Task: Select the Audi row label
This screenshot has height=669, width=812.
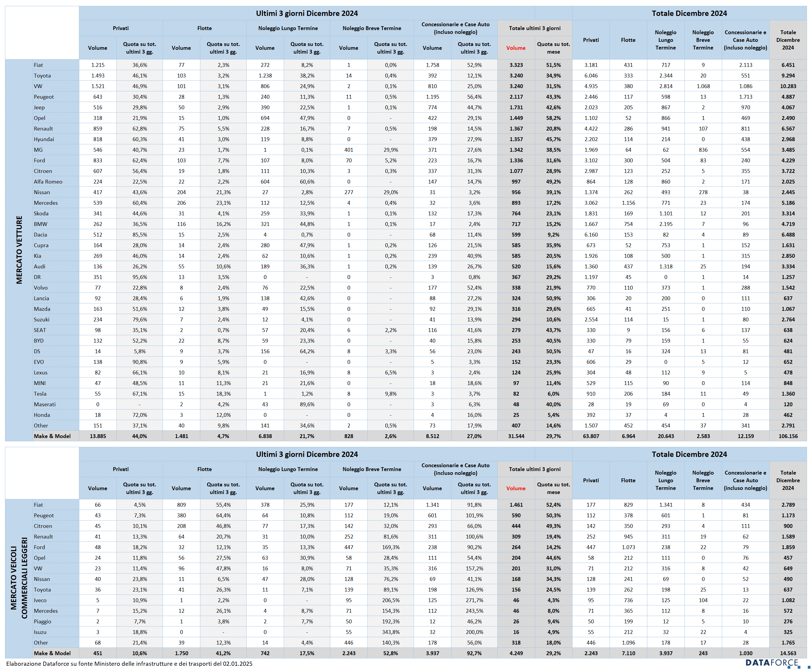Action: click(40, 266)
